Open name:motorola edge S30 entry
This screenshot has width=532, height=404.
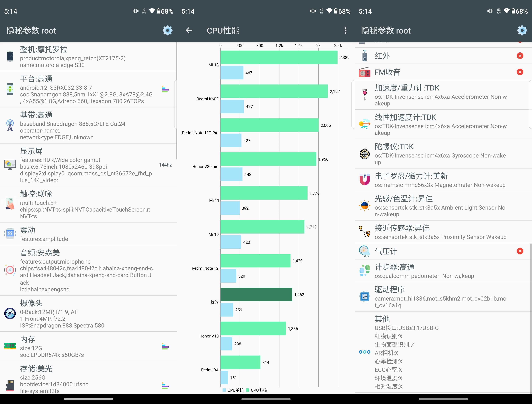52,65
